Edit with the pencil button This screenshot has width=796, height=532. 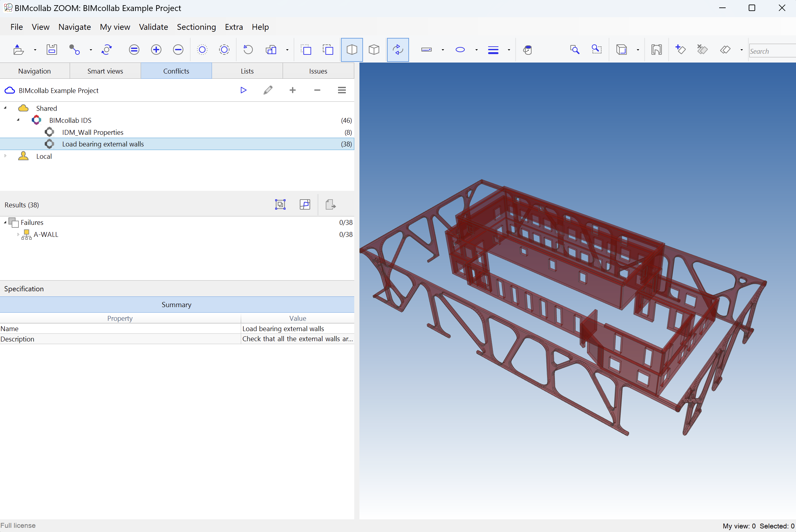268,90
